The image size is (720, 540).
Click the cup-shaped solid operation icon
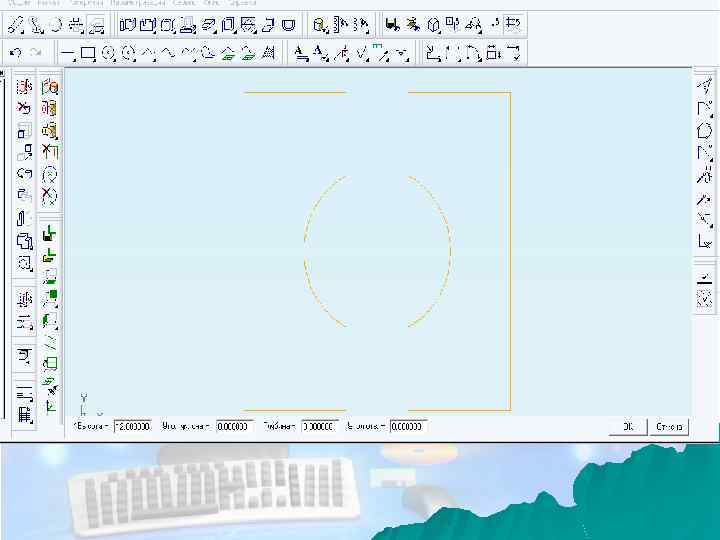click(x=289, y=25)
